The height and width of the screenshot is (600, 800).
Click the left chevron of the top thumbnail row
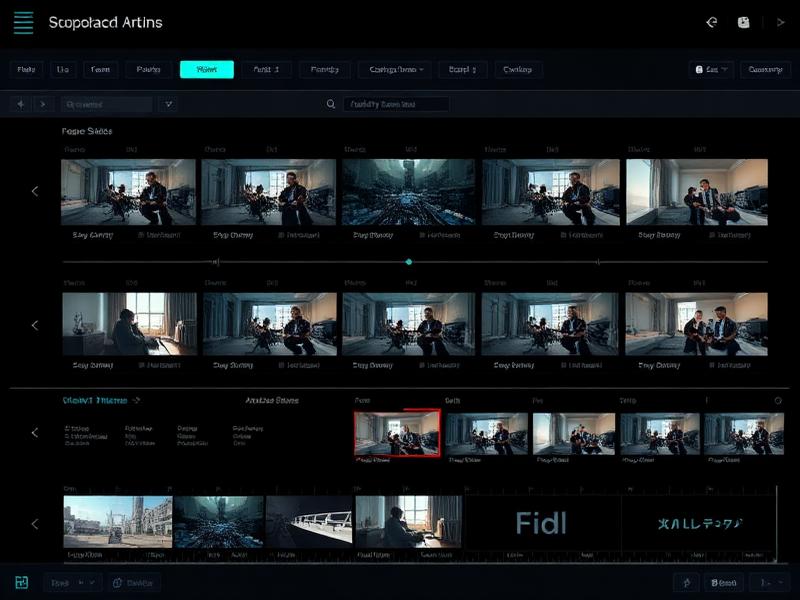click(x=35, y=191)
